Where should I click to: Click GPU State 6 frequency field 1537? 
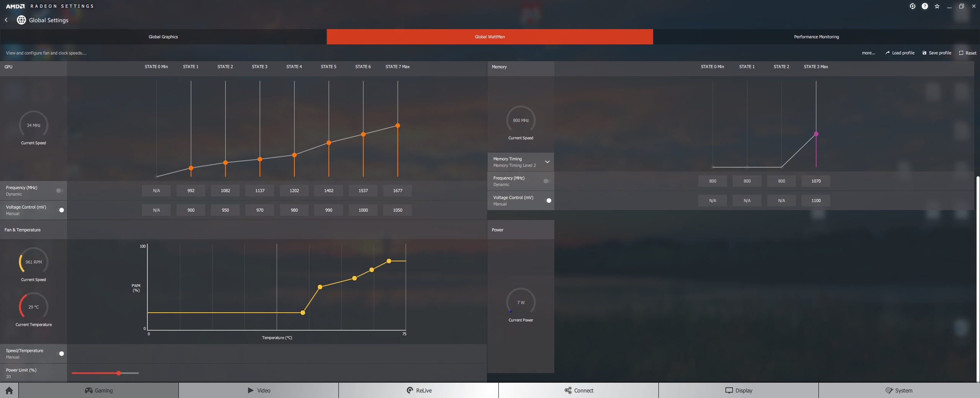point(363,191)
